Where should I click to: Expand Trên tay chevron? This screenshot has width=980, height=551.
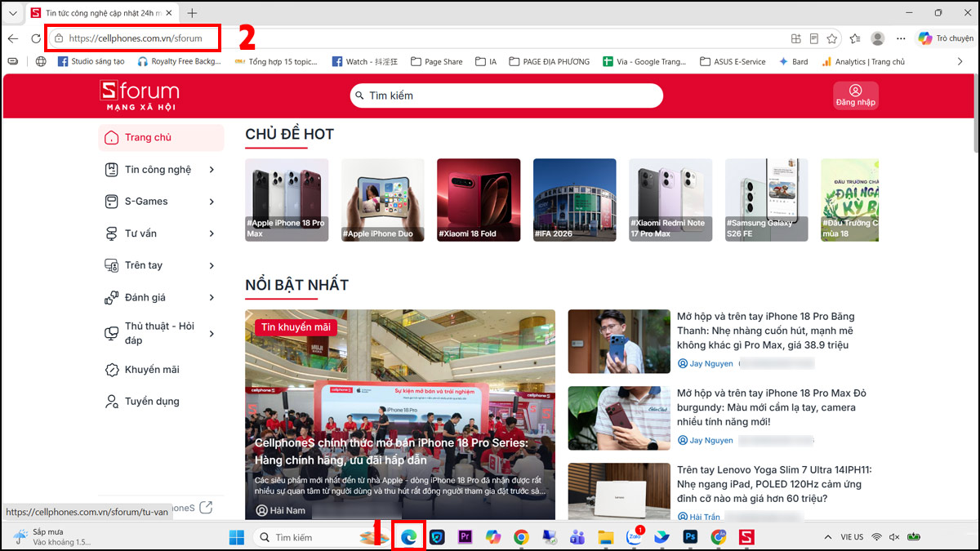click(212, 265)
